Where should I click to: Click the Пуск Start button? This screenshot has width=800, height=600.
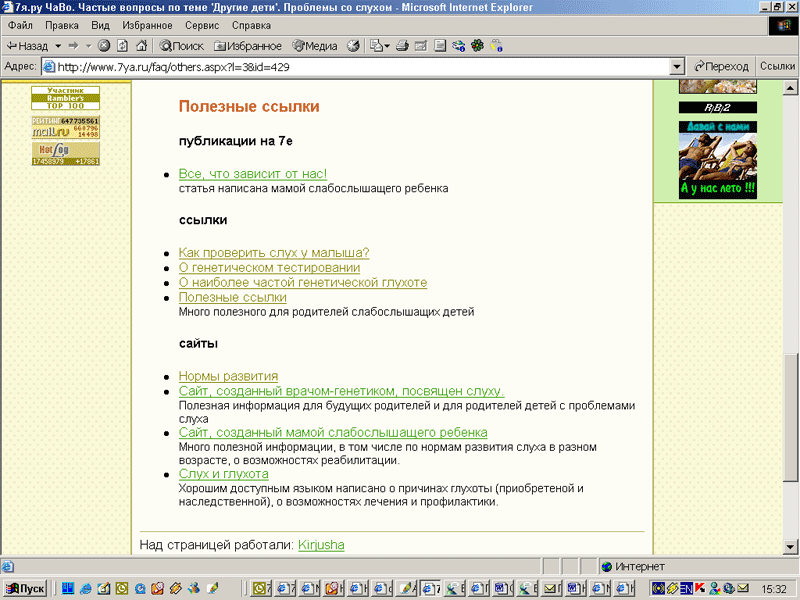[x=27, y=589]
